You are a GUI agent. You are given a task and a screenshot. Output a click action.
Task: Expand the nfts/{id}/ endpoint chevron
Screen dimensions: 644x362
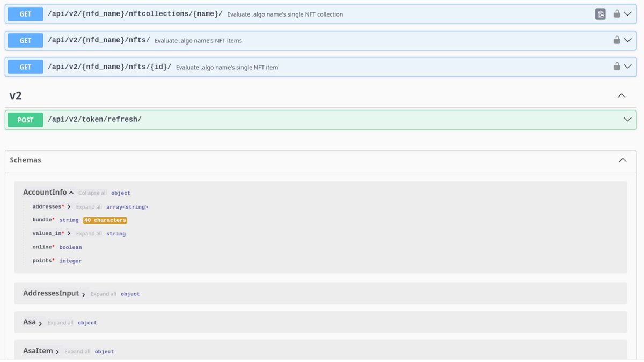[628, 67]
